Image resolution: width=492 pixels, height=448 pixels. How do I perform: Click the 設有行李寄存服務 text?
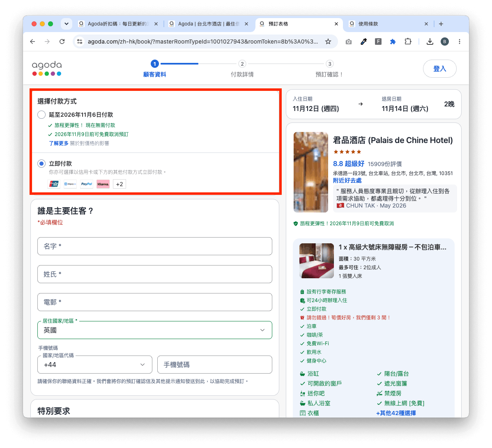click(x=326, y=292)
